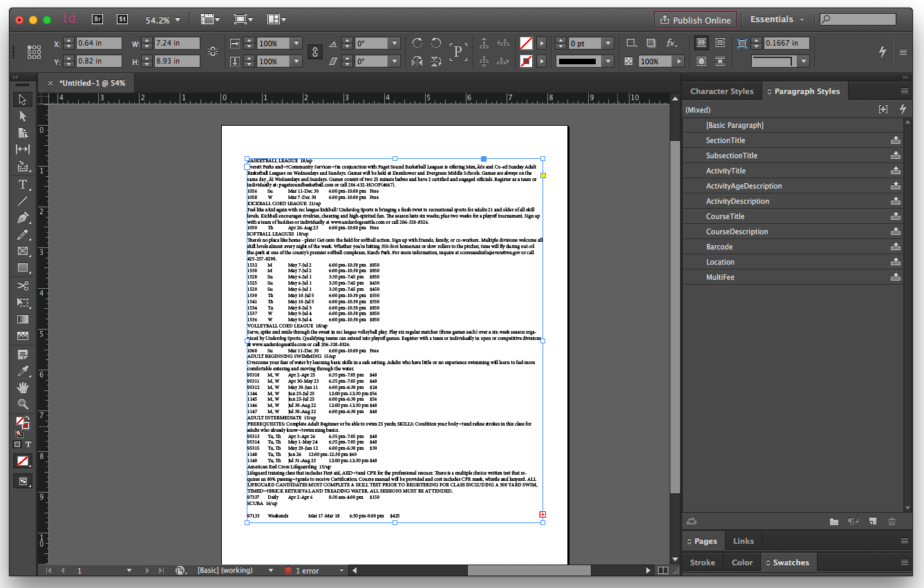This screenshot has width=924, height=588.
Task: Select the Zoom tool
Action: [x=23, y=404]
